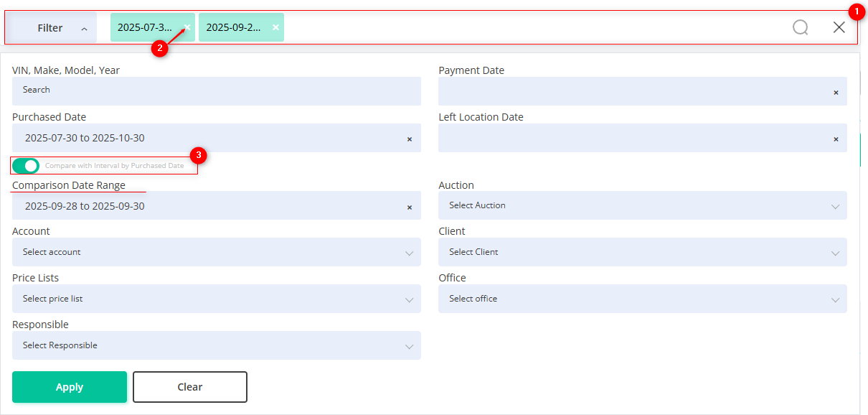Clear the Comparison Date Range value
Image resolution: width=868 pixels, height=415 pixels.
[x=410, y=207]
